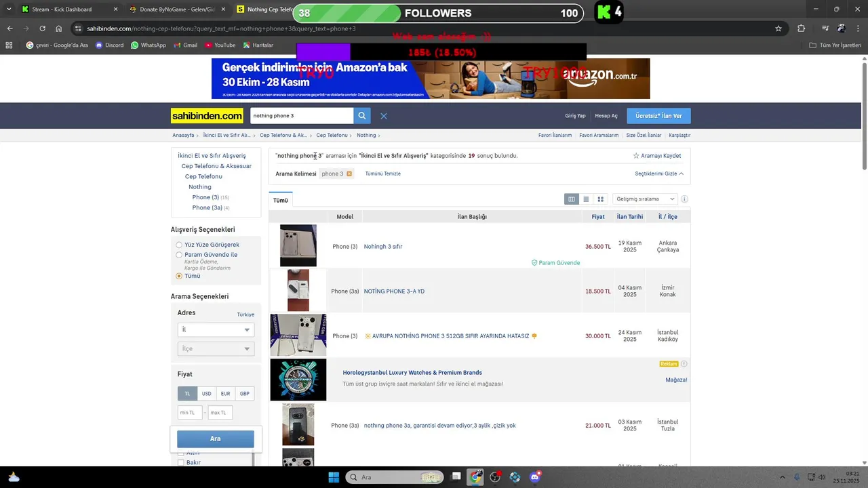
Task: Open thumbnail of 'NOTİNG PHONE 3-A YD' listing
Action: click(298, 291)
